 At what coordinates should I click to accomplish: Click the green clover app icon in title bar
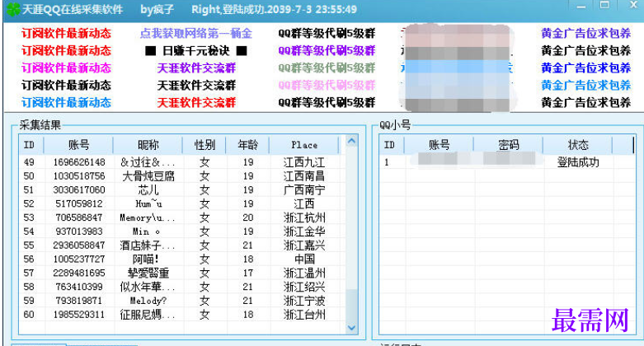[x=12, y=9]
